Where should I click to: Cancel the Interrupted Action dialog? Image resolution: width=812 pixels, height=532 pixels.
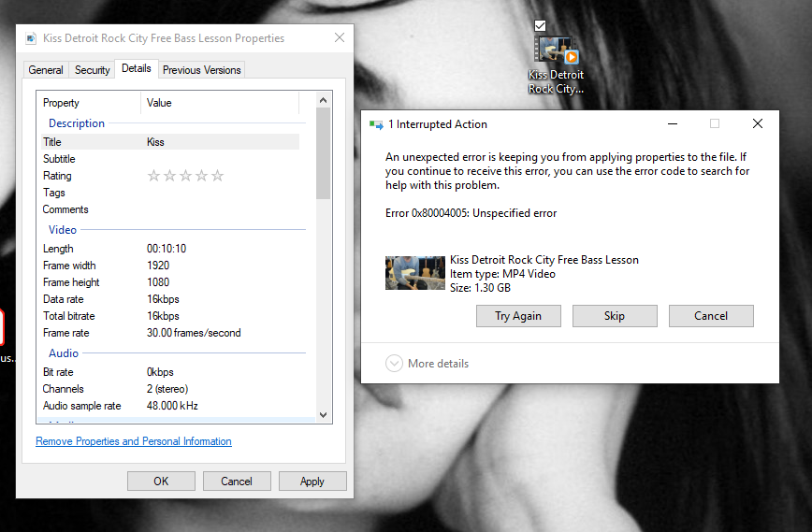pyautogui.click(x=711, y=316)
